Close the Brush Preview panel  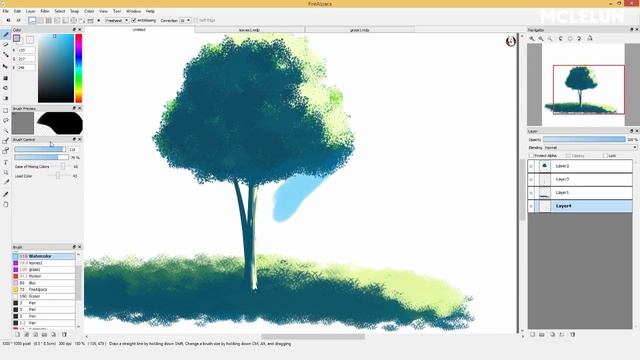[80, 108]
